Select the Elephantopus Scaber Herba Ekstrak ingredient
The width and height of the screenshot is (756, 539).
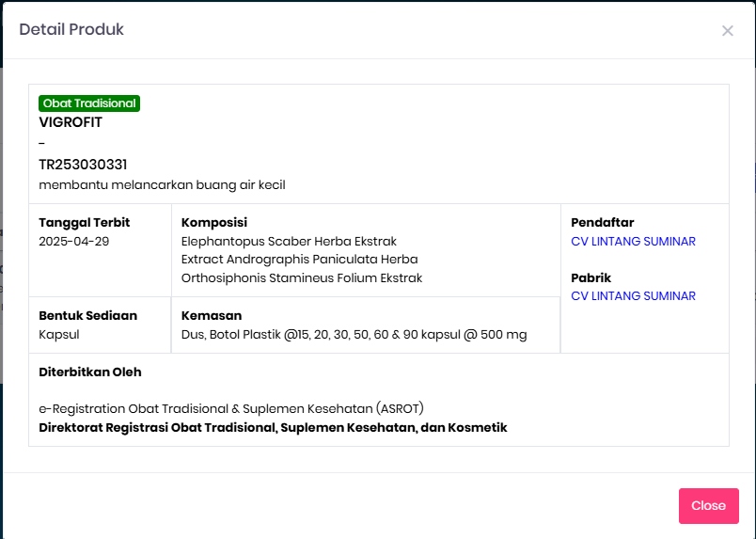(289, 242)
